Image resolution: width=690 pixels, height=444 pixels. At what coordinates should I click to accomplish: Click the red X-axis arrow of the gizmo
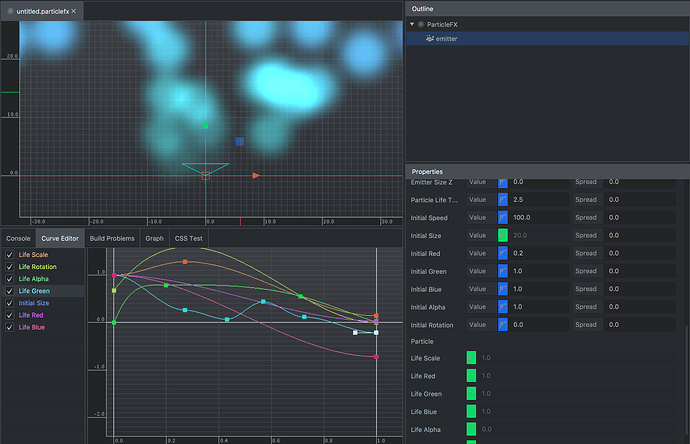(257, 175)
